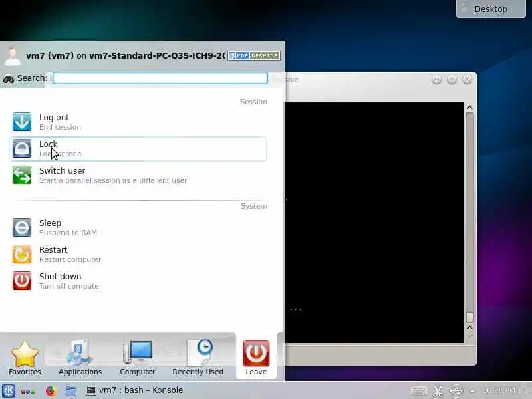The width and height of the screenshot is (532, 399).
Task: Click the green Switch user arrows icon
Action: pyautogui.click(x=22, y=175)
